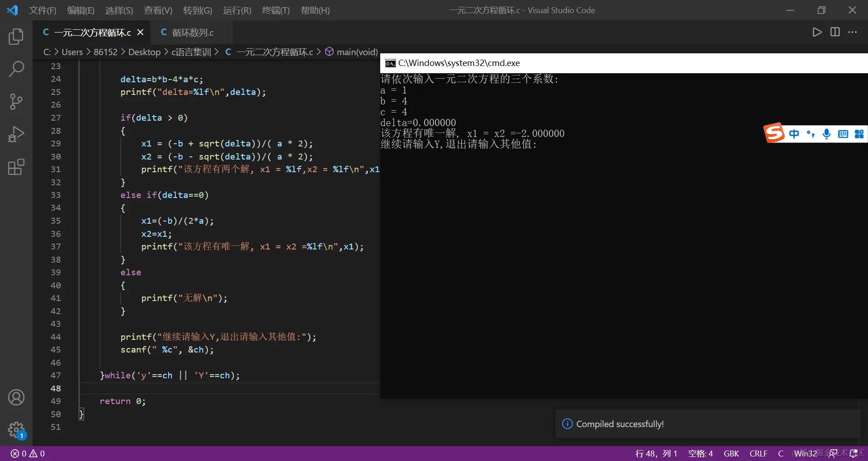Viewport: 868px width, 461px height.
Task: Expand the C: drive breadcrumb
Action: (47, 52)
